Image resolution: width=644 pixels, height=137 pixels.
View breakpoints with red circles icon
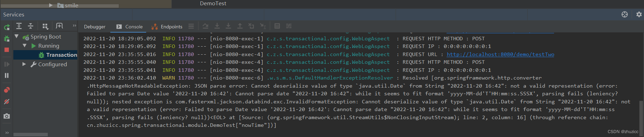[x=7, y=90]
